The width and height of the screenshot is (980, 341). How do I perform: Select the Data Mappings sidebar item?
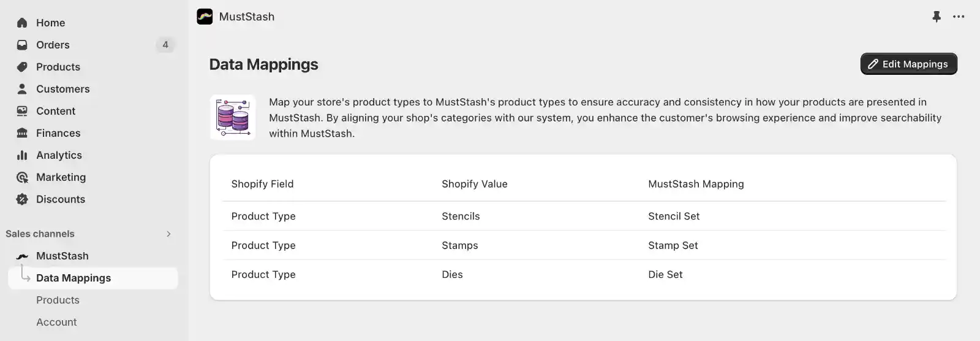click(93, 278)
